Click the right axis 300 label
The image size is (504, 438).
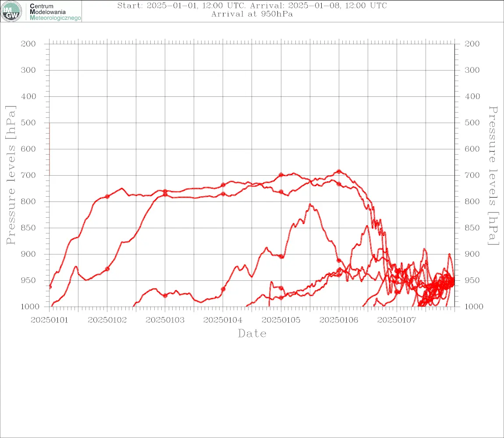[472, 70]
